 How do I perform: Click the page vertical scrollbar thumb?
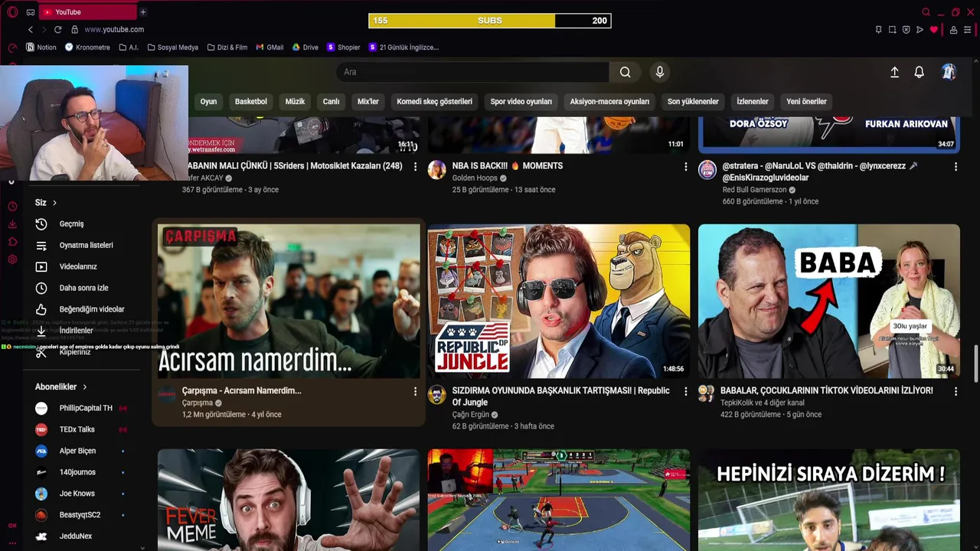pyautogui.click(x=975, y=364)
